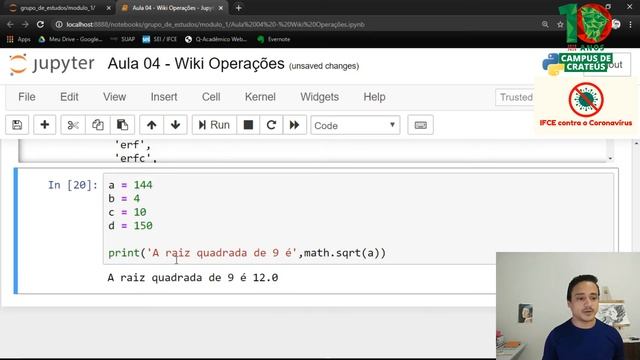Image resolution: width=640 pixels, height=360 pixels.
Task: Open the SUAP bookmark
Action: coord(122,39)
